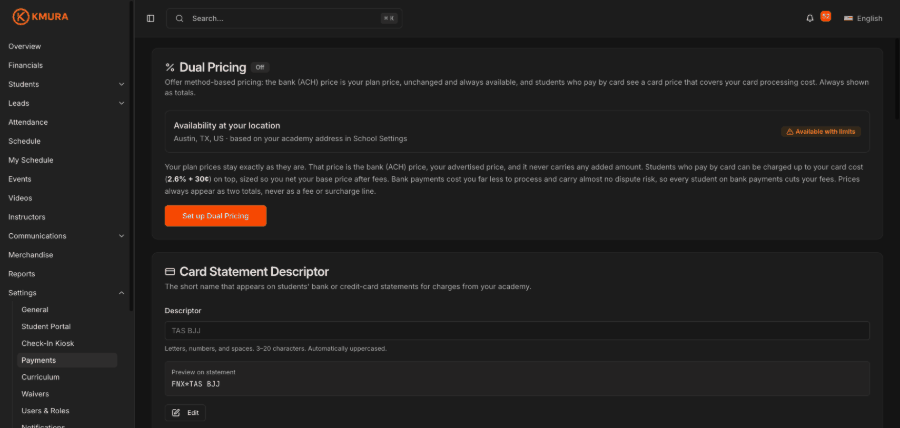
Task: Click the search magnifier icon
Action: coord(180,18)
